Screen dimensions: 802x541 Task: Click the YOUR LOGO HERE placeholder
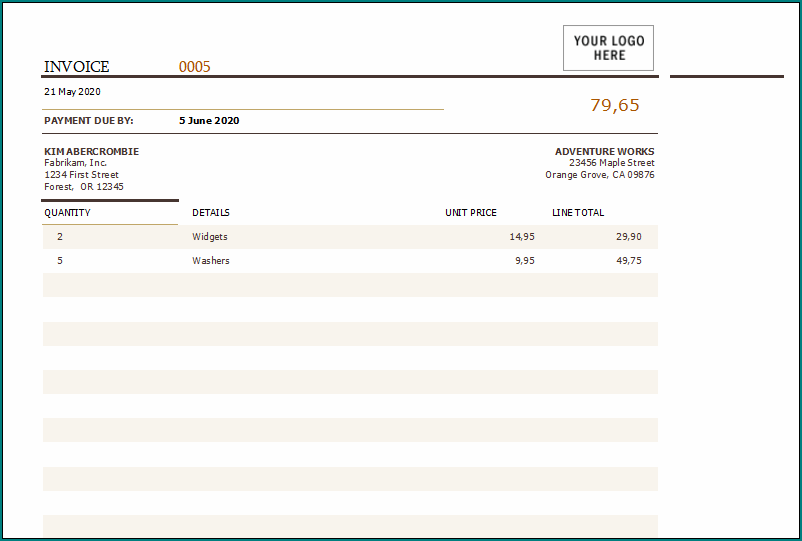pos(608,48)
